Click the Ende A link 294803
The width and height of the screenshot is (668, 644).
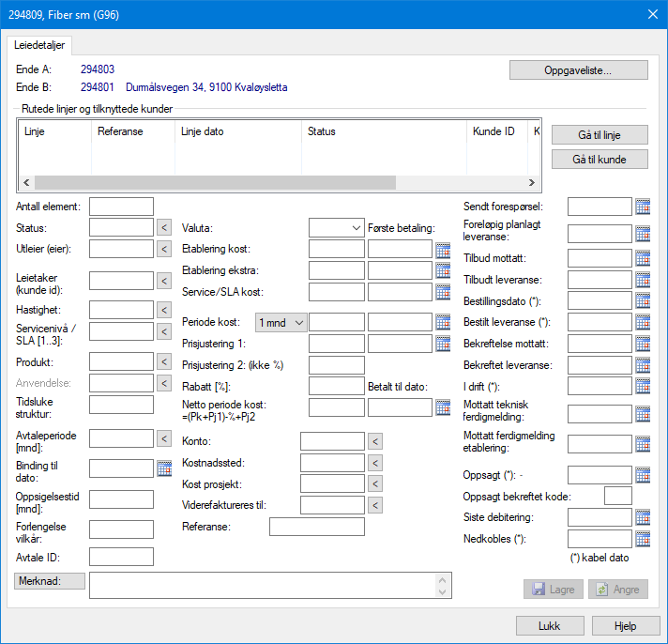click(98, 69)
